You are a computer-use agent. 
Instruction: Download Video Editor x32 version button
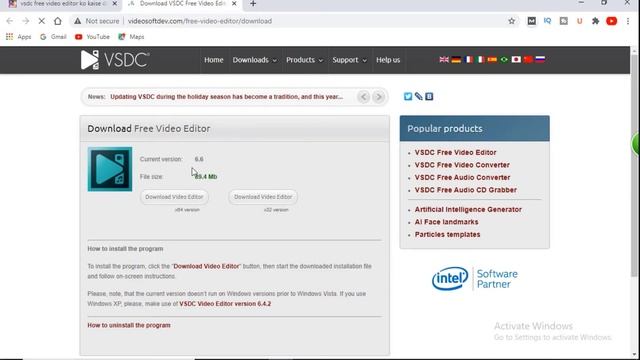[263, 197]
